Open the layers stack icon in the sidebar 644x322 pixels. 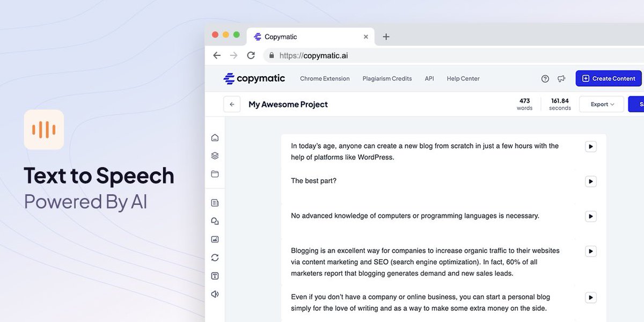pos(215,156)
